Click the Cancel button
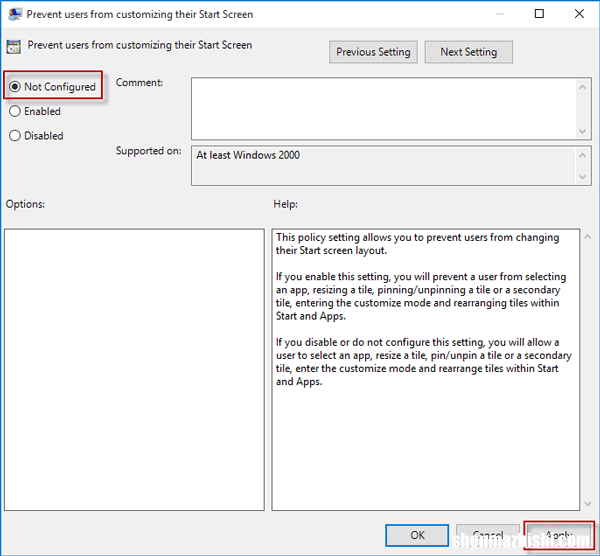 (x=488, y=535)
